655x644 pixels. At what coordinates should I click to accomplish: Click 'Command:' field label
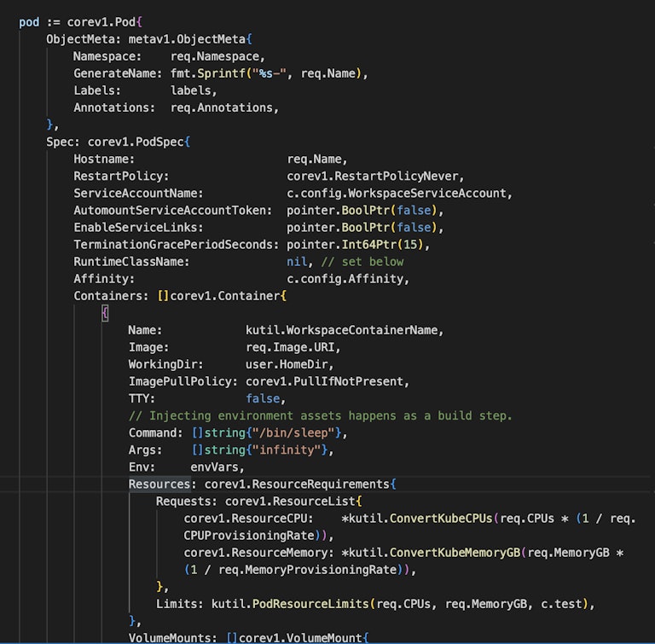pyautogui.click(x=156, y=433)
